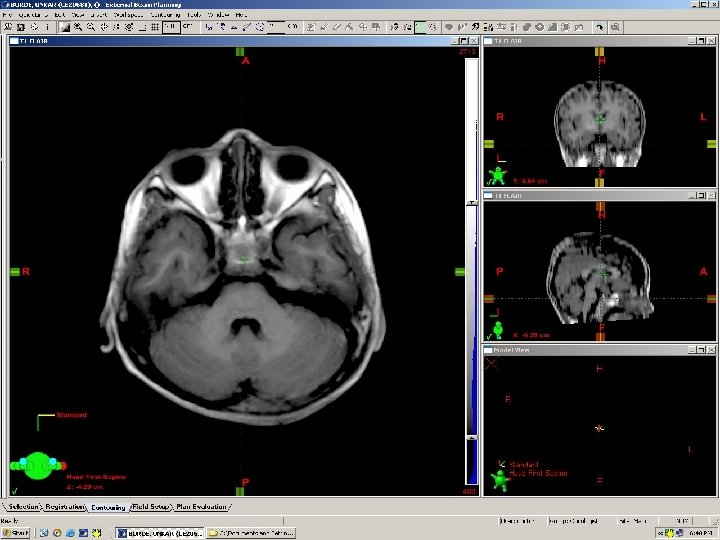Click the green plane marker at the right edge of the axial view
This screenshot has width=720, height=540.
(x=460, y=272)
